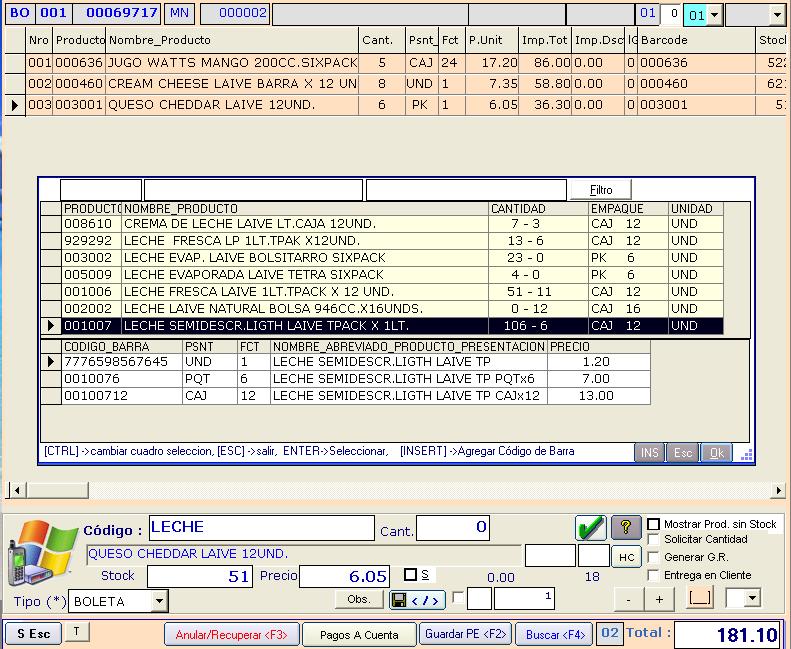Select LECHE EVAPORADA LAIVE TETRA SIXPACK
This screenshot has width=791, height=649.
click(382, 275)
